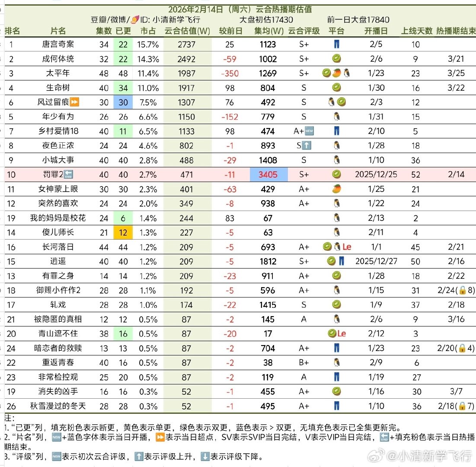This screenshot has width=476, height=467.
Task: Click the 云合估值 cell showing 2737
Action: 187,45
